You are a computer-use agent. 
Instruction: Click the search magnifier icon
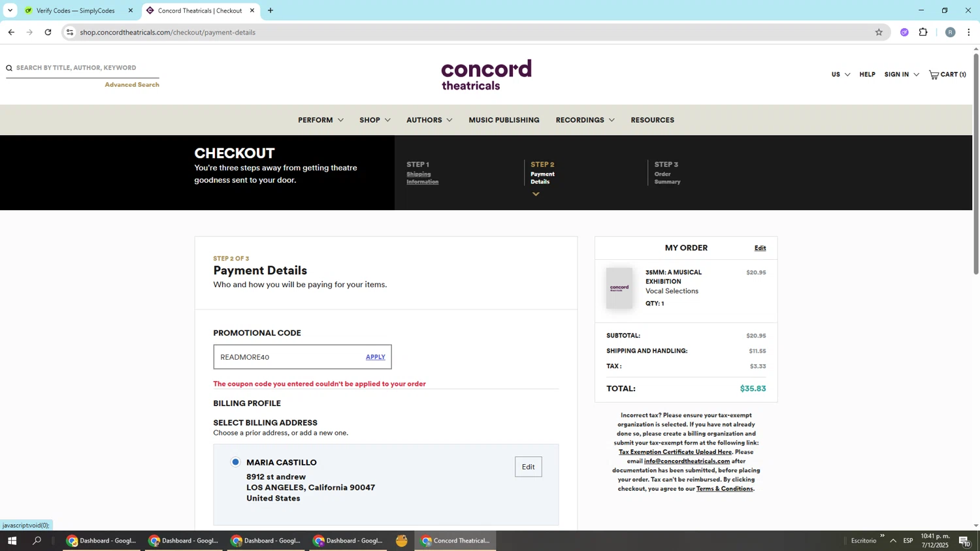point(9,68)
